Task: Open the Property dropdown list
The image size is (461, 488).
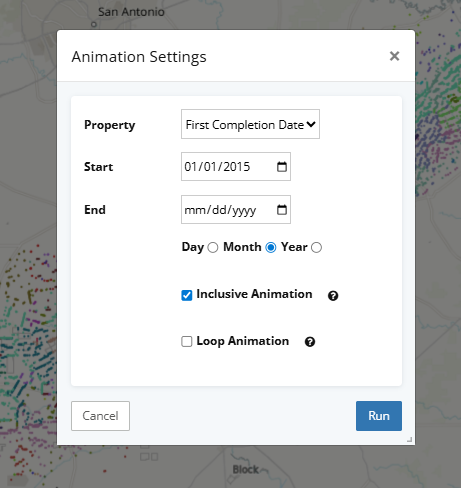Action: pos(250,124)
